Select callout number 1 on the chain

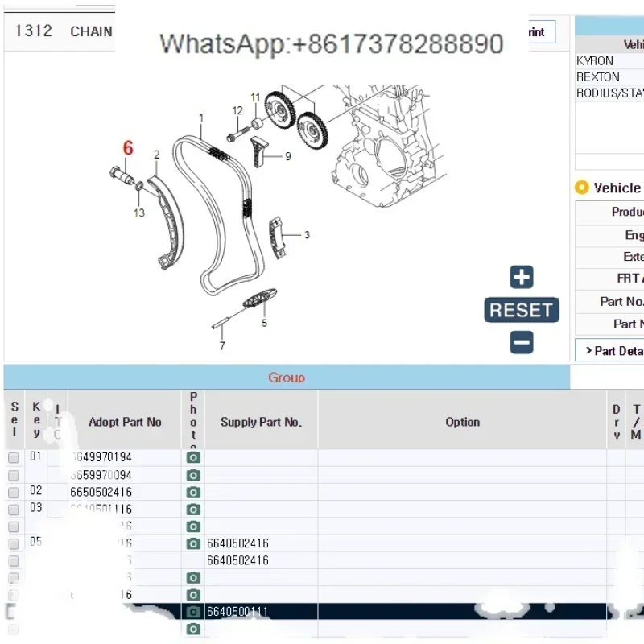click(x=201, y=118)
